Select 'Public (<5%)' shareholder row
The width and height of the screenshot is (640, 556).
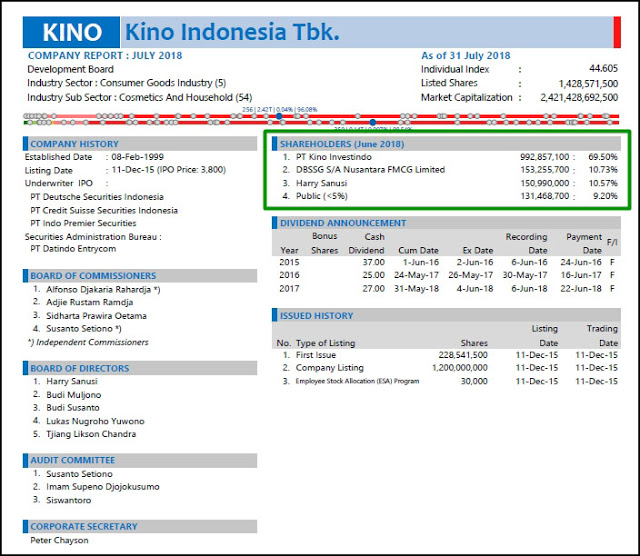[x=449, y=196]
